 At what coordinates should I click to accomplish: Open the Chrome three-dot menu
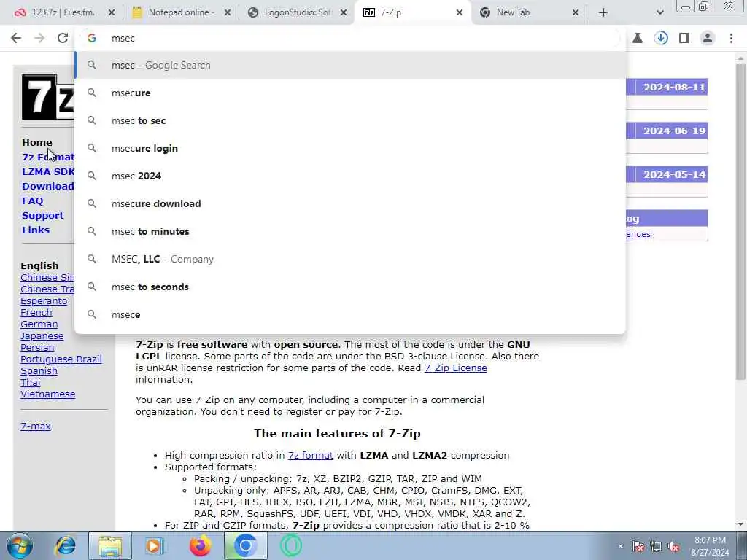[x=731, y=38]
